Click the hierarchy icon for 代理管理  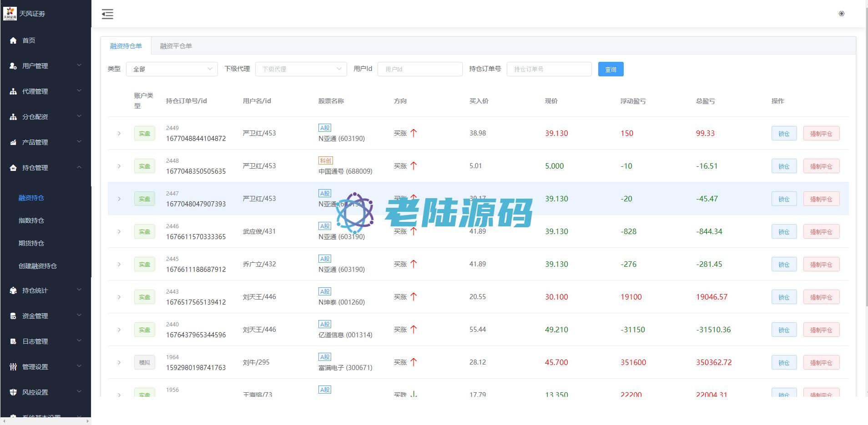(x=13, y=91)
